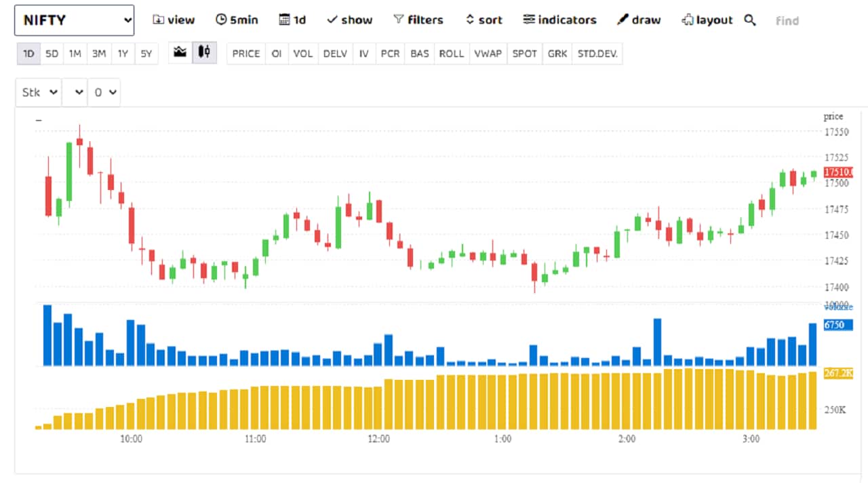The height and width of the screenshot is (483, 868).
Task: Open the 5min interval clock selector
Action: click(x=221, y=20)
